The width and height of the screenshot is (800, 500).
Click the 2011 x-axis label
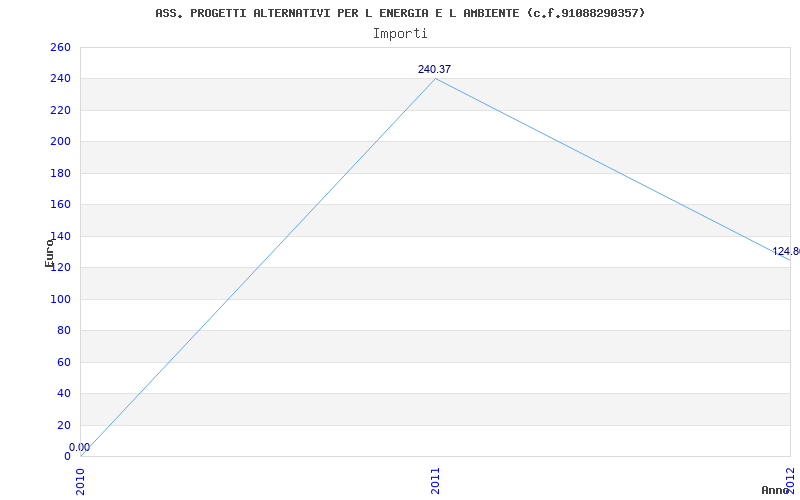pos(435,481)
